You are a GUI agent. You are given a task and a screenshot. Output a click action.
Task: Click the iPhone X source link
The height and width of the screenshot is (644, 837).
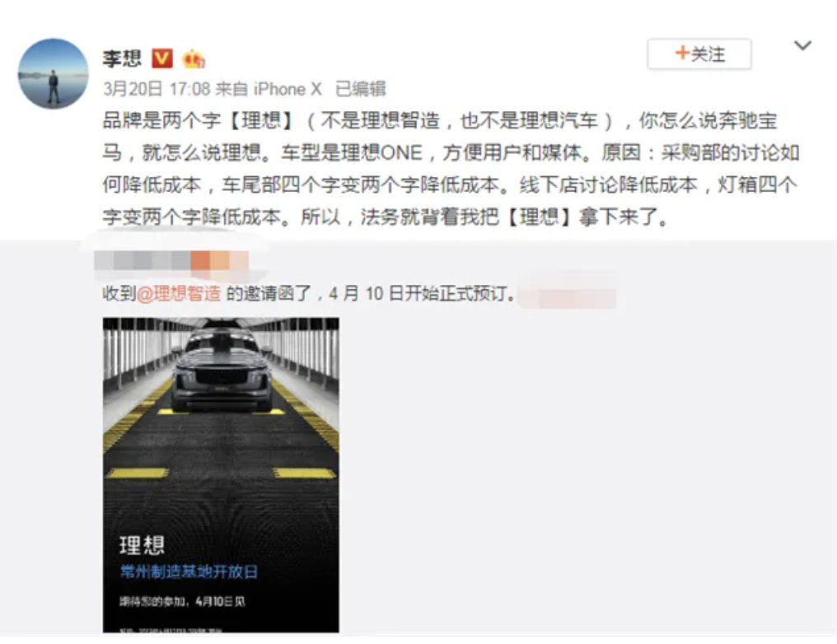(x=288, y=89)
